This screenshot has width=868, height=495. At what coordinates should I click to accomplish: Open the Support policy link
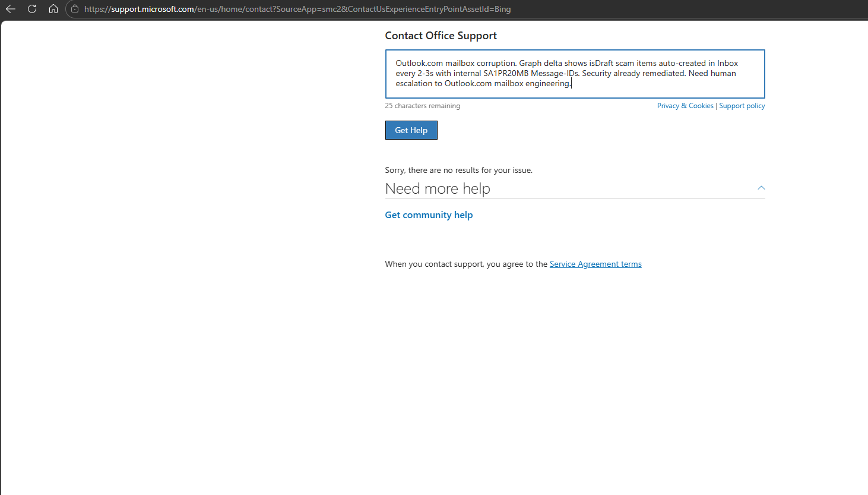pyautogui.click(x=742, y=106)
